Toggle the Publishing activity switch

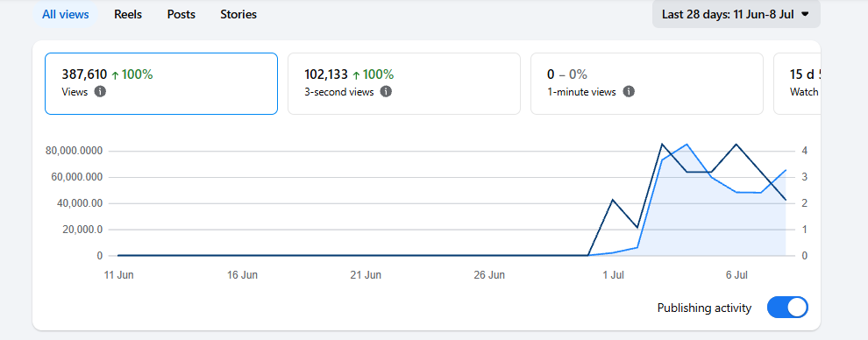tap(787, 308)
